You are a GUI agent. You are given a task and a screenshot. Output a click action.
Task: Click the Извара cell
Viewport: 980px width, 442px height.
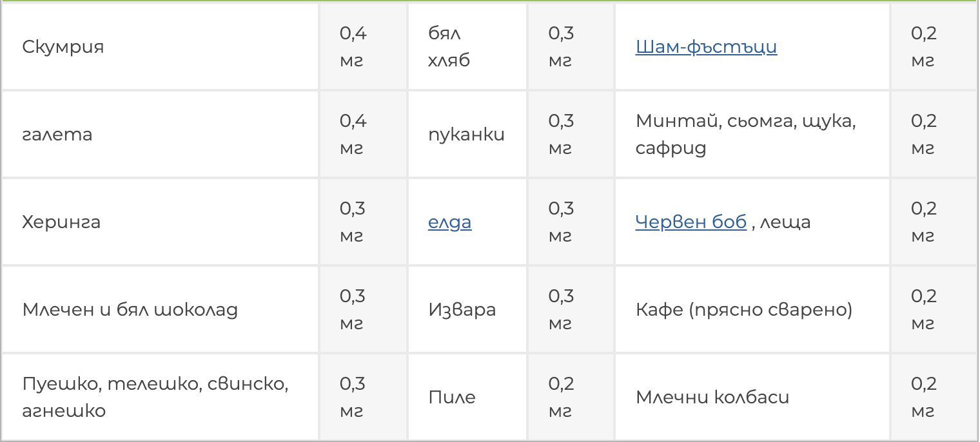462,310
